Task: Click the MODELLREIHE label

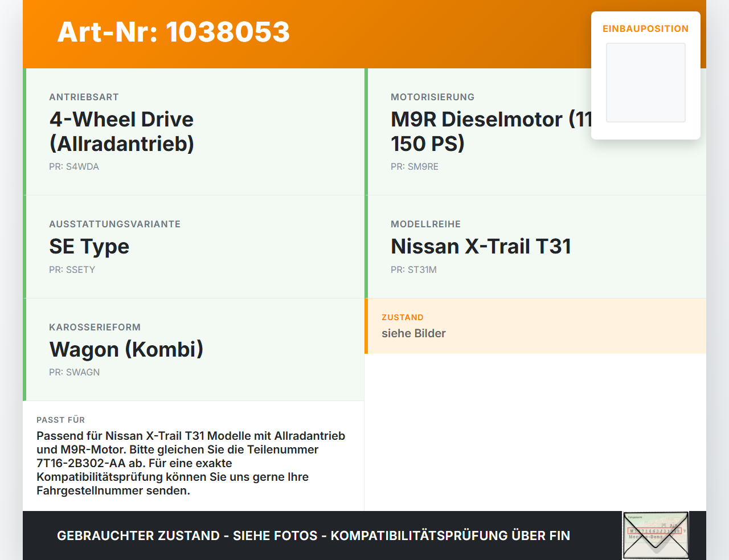Action: 426,224
